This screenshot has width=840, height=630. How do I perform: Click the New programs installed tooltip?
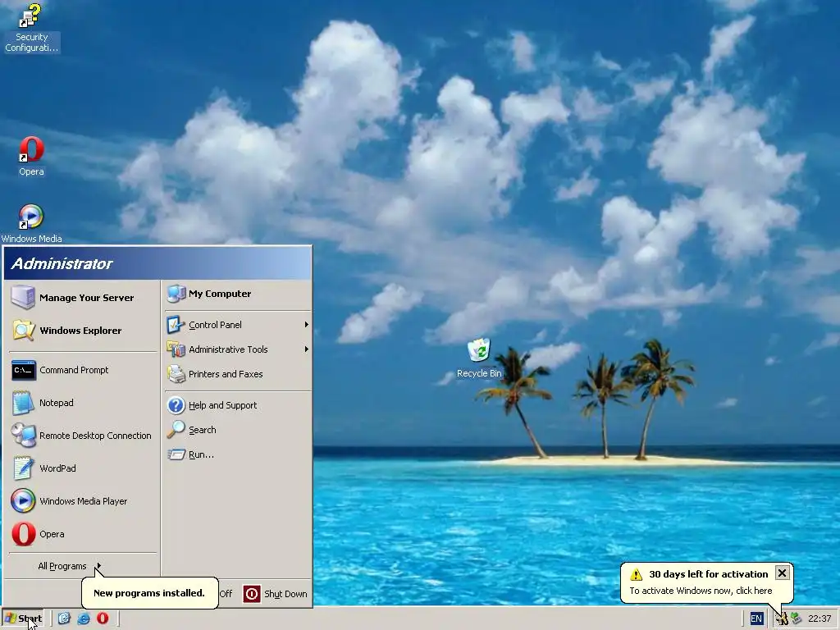click(149, 593)
